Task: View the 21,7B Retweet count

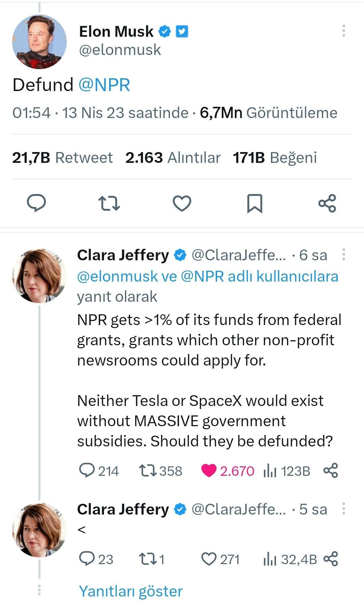Action: (62, 157)
